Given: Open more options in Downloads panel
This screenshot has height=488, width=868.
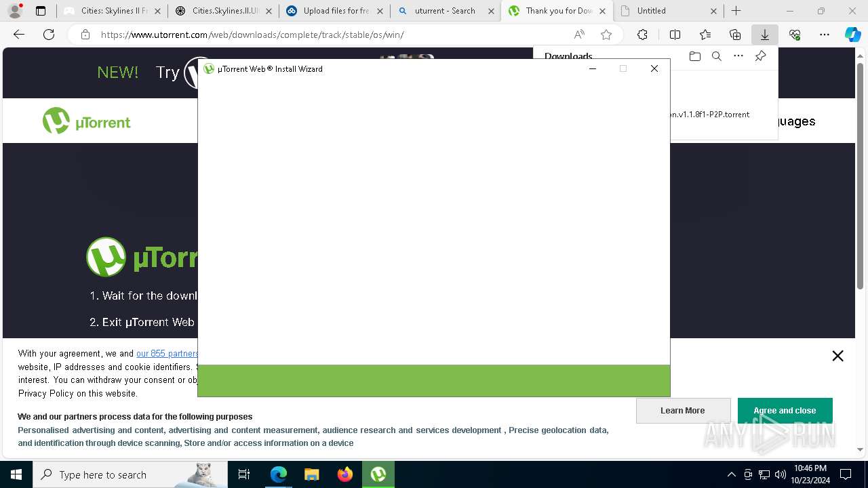Looking at the screenshot, I should [x=738, y=56].
